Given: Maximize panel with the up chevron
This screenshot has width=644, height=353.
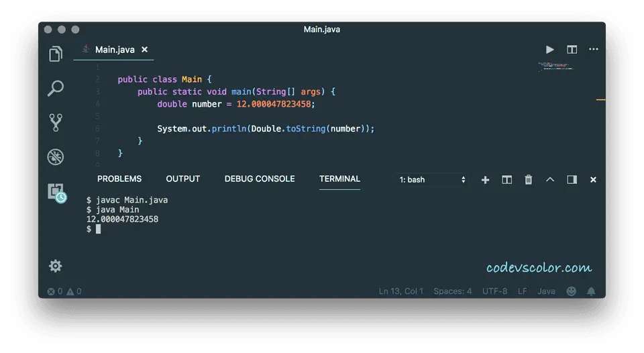Looking at the screenshot, I should click(x=550, y=180).
